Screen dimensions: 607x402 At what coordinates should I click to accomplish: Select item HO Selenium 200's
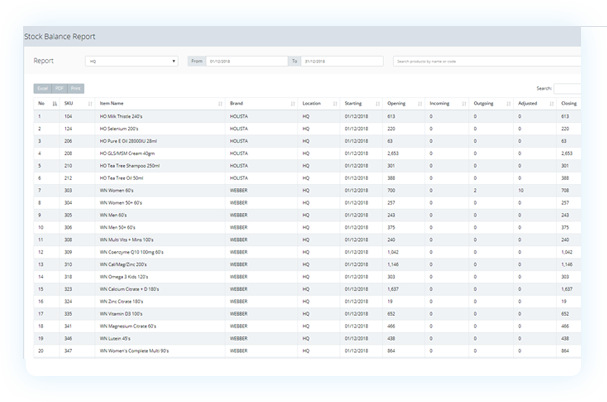point(119,129)
